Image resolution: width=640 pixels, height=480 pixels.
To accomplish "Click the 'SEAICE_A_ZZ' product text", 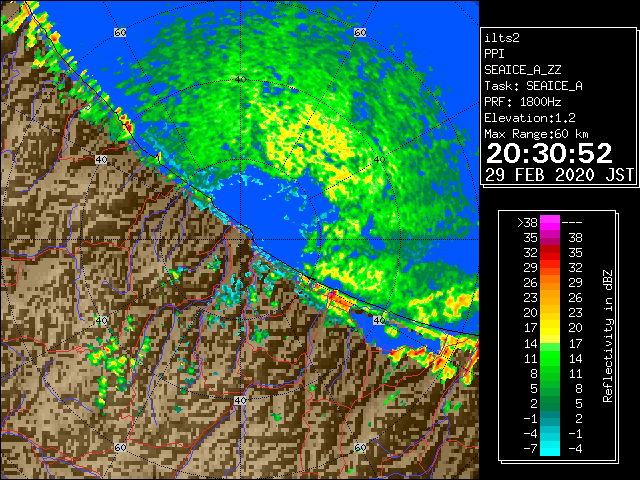I will coord(522,70).
